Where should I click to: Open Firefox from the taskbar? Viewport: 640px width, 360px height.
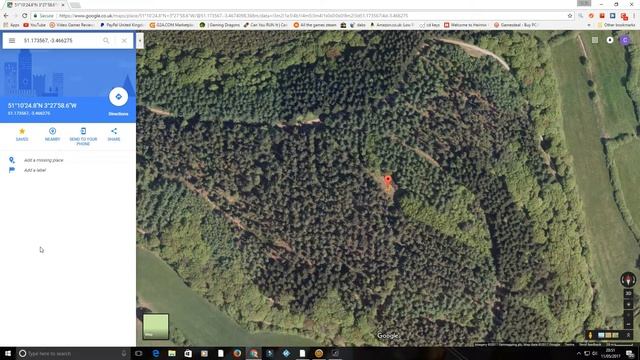[237, 353]
